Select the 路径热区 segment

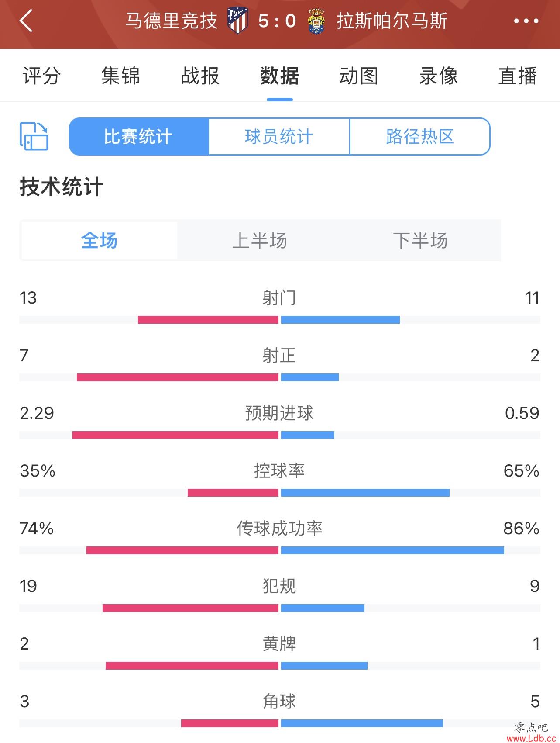tap(420, 136)
